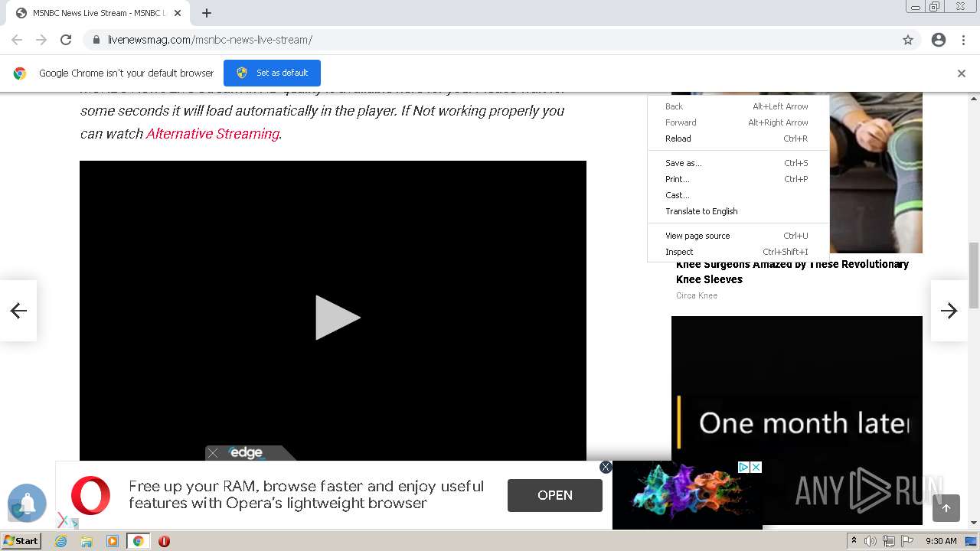This screenshot has width=980, height=551.
Task: Close the MSNBC News Live Stream tab
Action: click(178, 13)
